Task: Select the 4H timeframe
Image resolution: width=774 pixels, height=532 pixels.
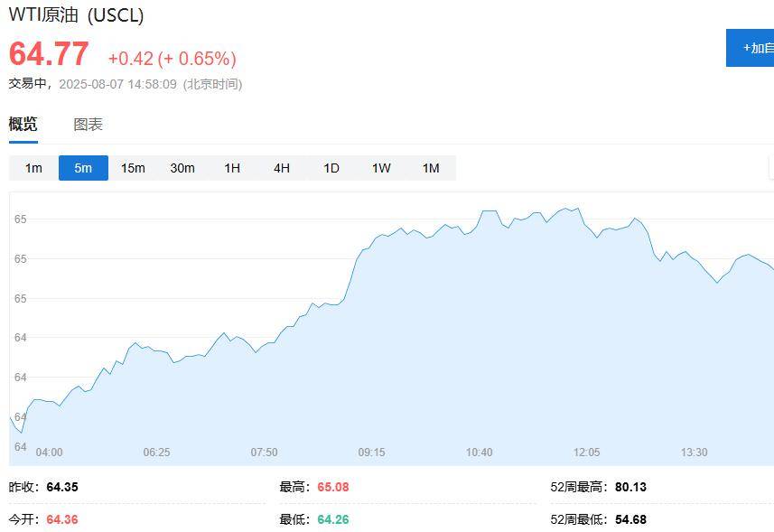Action: click(281, 168)
